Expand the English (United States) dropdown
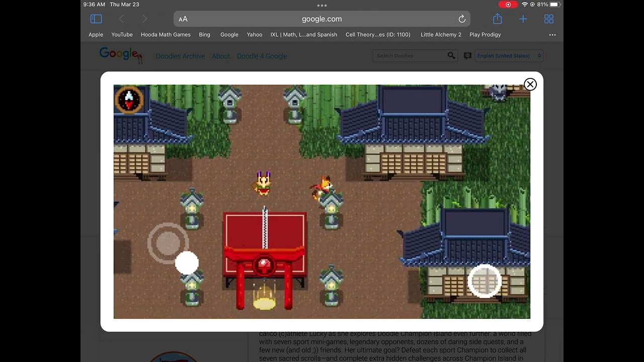 point(509,56)
